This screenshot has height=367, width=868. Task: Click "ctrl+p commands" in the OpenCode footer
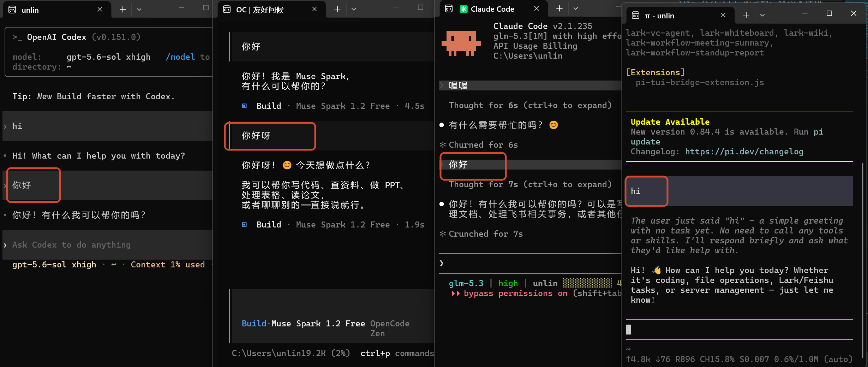(x=397, y=353)
